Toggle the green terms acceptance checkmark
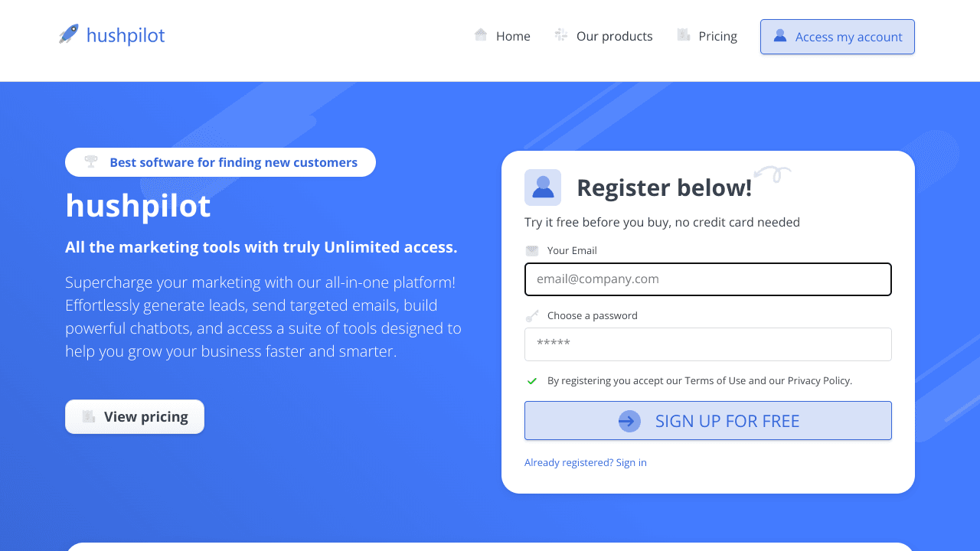Screen dimensions: 980x551 [x=532, y=380]
